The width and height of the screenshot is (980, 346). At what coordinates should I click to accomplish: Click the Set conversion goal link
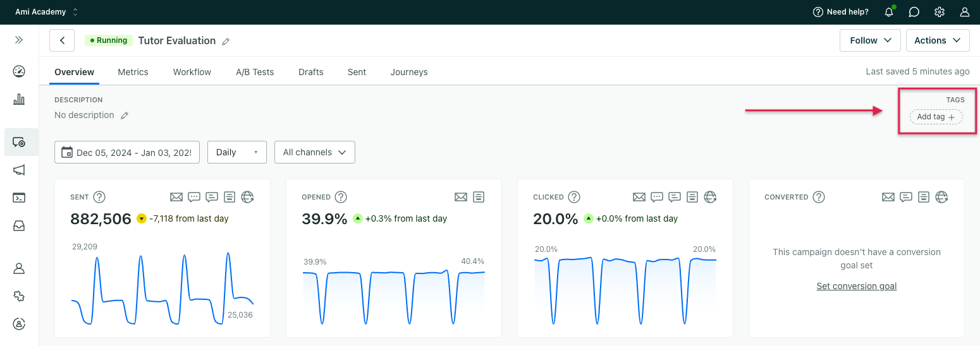[x=856, y=286]
